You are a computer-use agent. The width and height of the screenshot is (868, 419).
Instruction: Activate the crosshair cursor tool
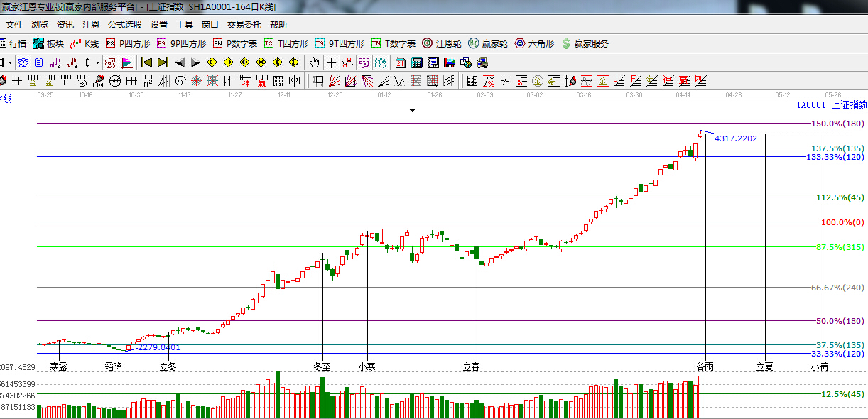point(331,62)
